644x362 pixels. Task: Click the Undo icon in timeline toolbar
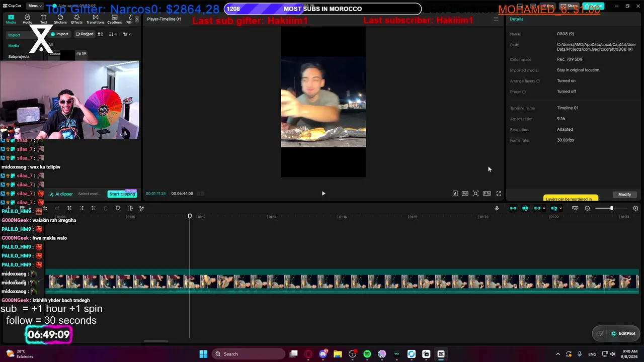point(45,208)
